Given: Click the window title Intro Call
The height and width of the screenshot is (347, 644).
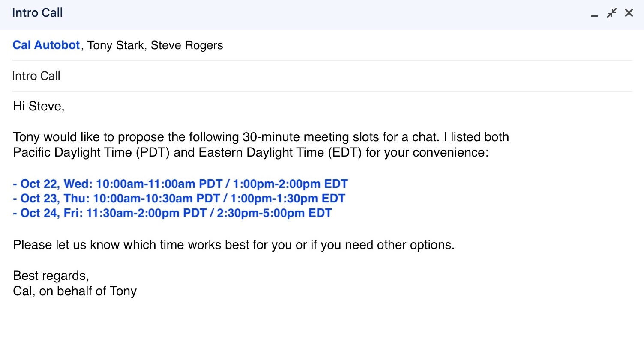Looking at the screenshot, I should coord(37,13).
